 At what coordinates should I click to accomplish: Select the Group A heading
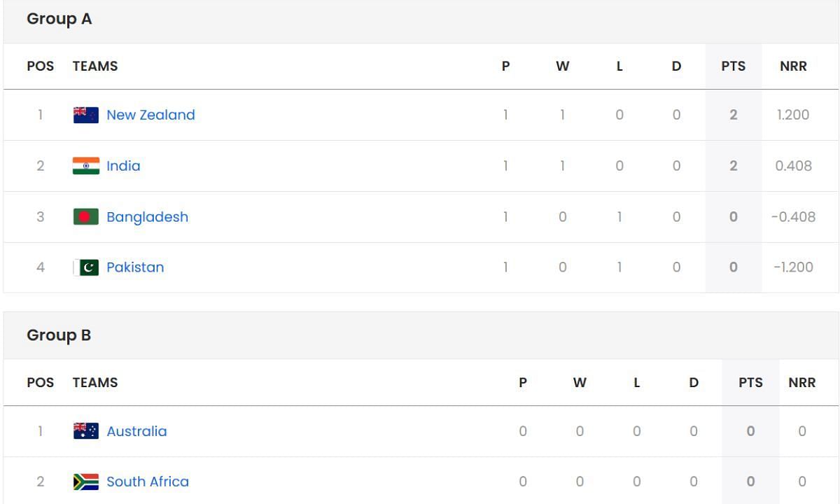(x=59, y=20)
